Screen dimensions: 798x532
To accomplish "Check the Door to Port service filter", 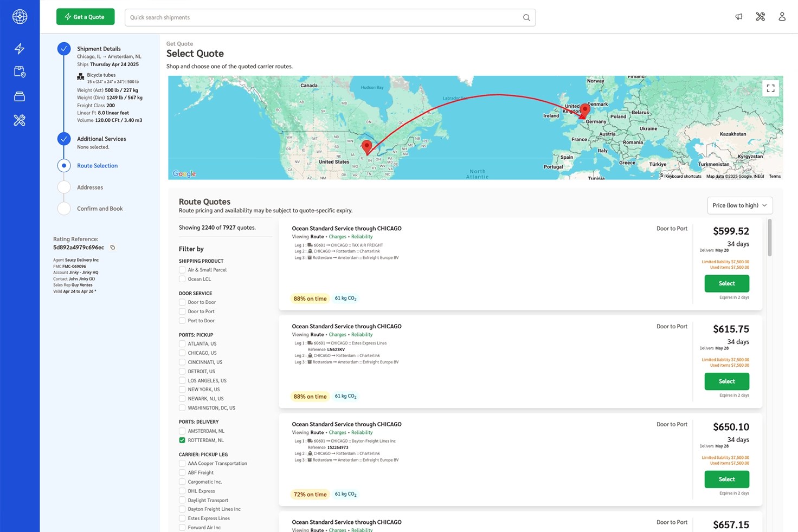I will (182, 312).
